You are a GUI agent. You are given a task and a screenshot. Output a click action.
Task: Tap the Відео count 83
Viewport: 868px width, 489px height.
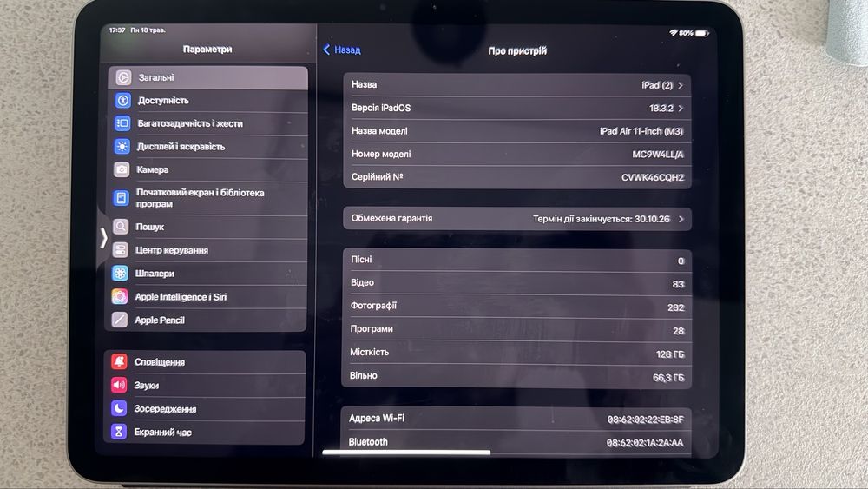pyautogui.click(x=678, y=284)
